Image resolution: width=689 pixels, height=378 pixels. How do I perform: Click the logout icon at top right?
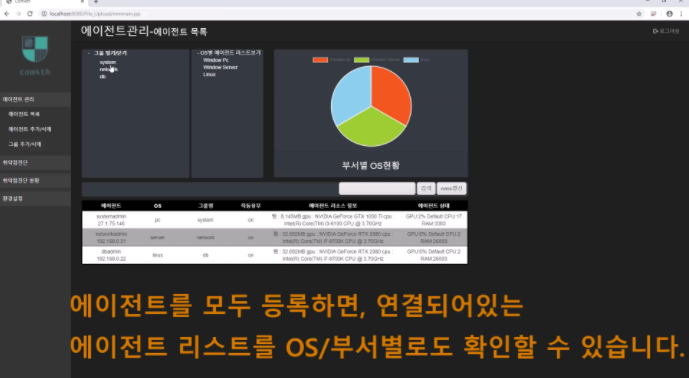tap(655, 31)
